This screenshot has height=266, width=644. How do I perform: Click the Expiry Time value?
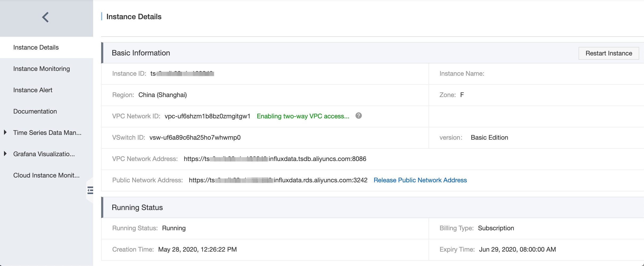tap(517, 249)
